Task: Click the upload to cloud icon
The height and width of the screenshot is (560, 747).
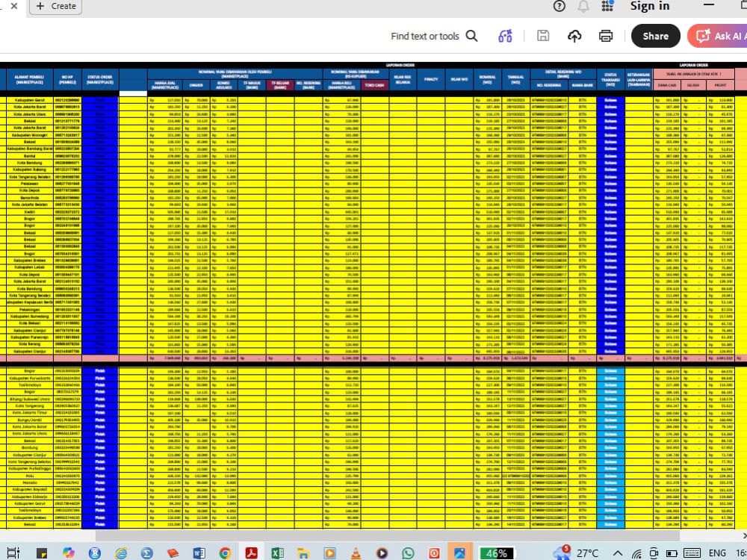Action: click(x=574, y=36)
